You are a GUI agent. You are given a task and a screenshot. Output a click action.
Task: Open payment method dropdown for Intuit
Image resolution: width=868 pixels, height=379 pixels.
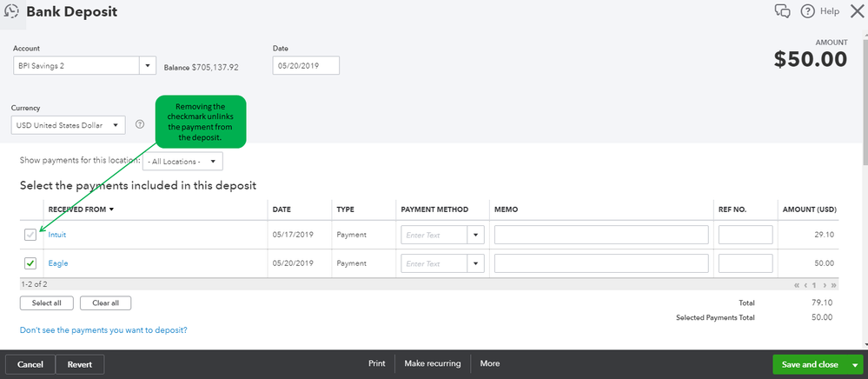(475, 235)
